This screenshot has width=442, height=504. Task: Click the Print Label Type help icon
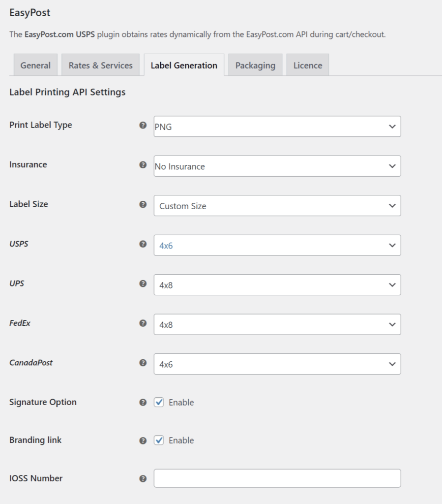tap(144, 125)
